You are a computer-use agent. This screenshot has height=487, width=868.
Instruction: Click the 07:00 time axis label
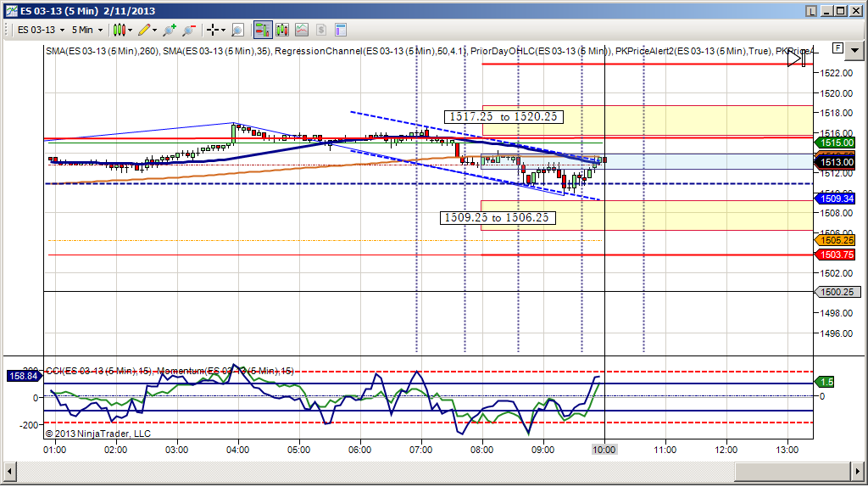(420, 450)
